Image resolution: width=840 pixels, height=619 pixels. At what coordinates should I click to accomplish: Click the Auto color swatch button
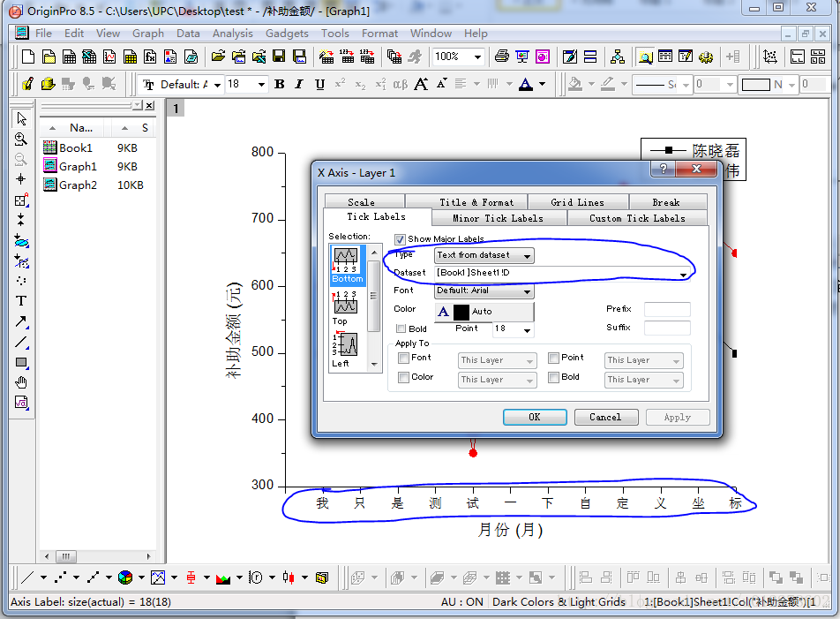tap(484, 312)
